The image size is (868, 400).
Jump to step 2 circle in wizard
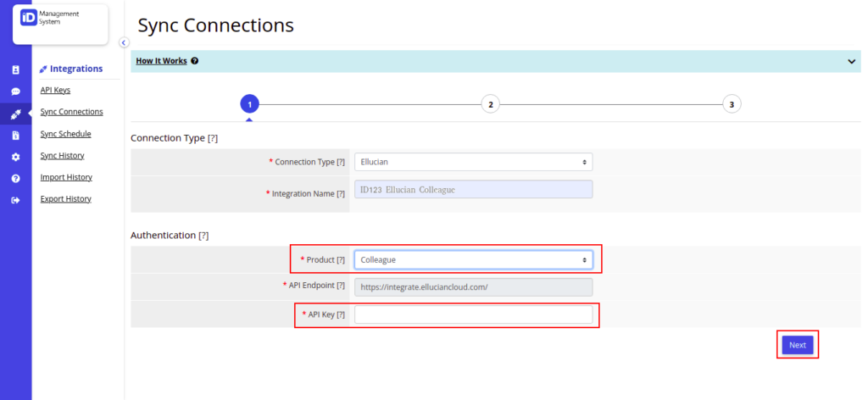(x=491, y=104)
